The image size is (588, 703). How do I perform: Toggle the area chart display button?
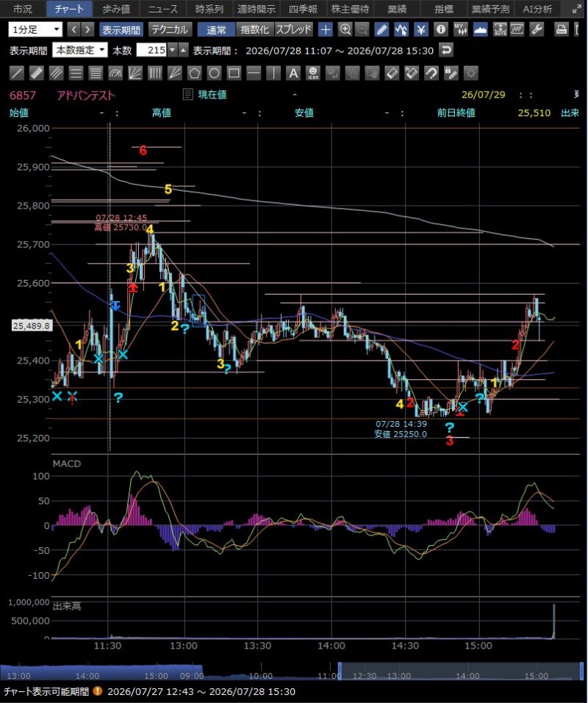pos(481,30)
